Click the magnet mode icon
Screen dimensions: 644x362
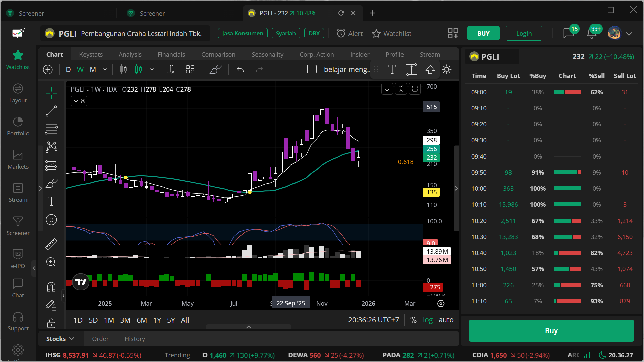pos(51,287)
